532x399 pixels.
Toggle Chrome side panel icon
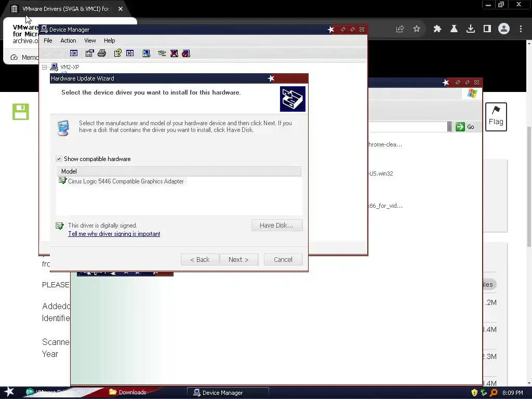coord(487,29)
